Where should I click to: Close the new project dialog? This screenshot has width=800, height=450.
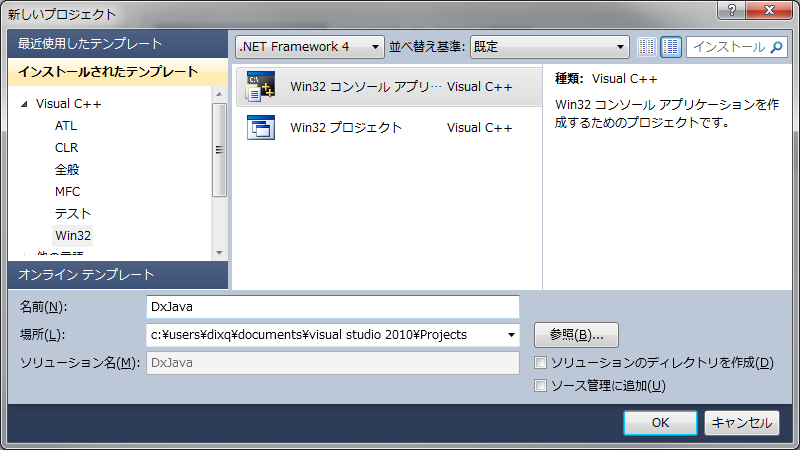point(769,10)
